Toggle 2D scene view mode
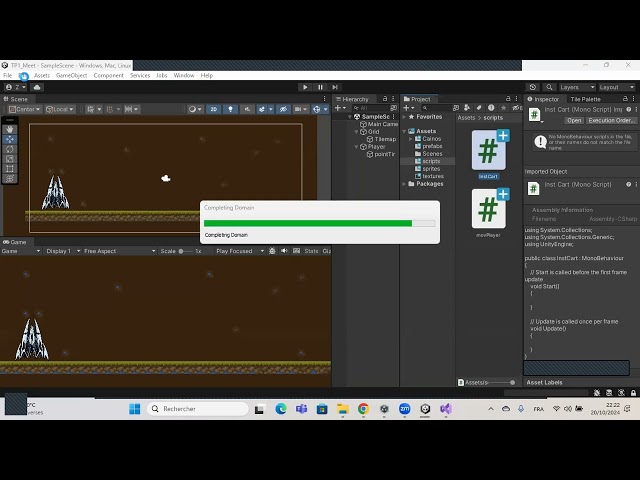Viewport: 640px width, 480px height. point(213,109)
